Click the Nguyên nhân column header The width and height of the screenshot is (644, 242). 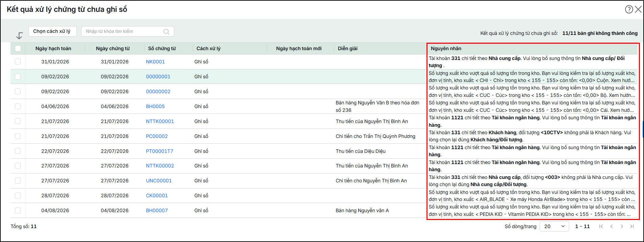pos(446,48)
